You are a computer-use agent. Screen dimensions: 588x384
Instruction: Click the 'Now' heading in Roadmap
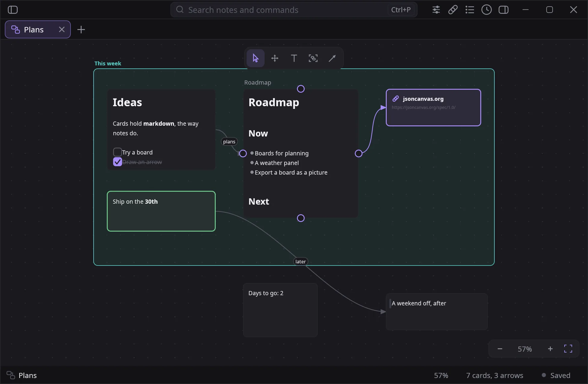(x=258, y=133)
